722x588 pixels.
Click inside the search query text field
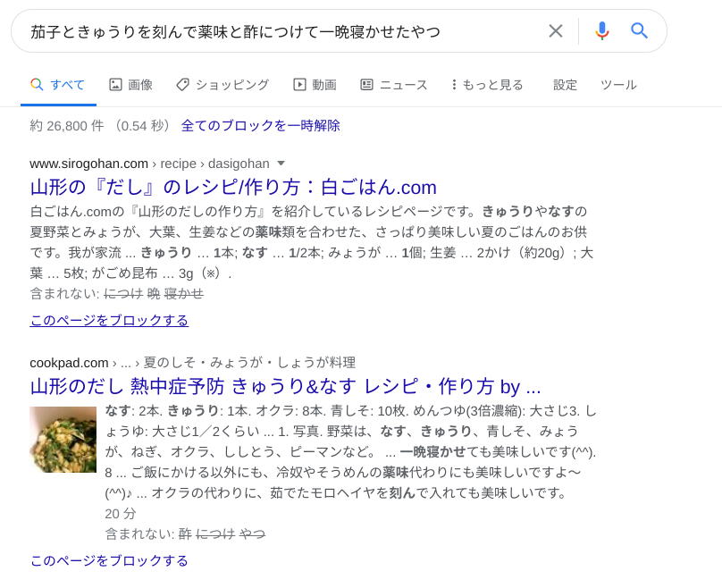[268, 31]
